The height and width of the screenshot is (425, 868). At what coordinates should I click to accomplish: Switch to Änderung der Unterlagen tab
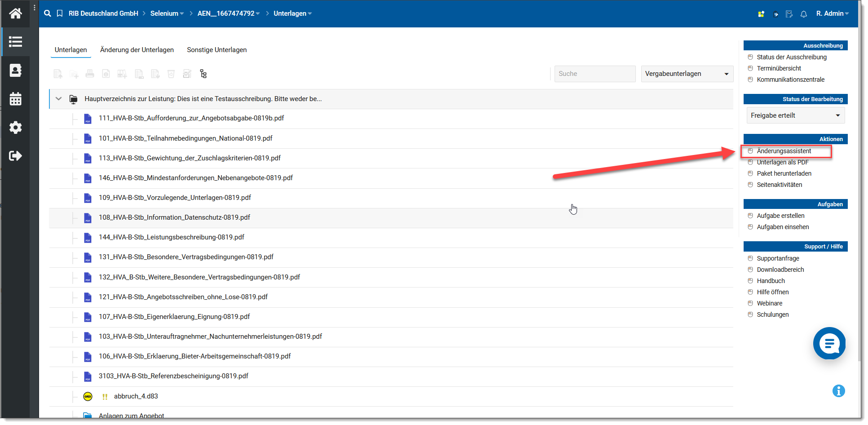(137, 50)
